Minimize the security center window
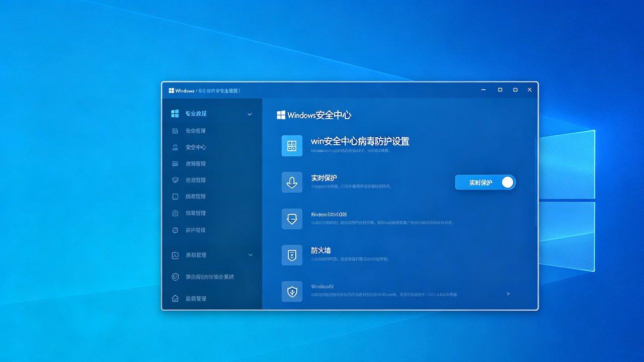 (484, 90)
